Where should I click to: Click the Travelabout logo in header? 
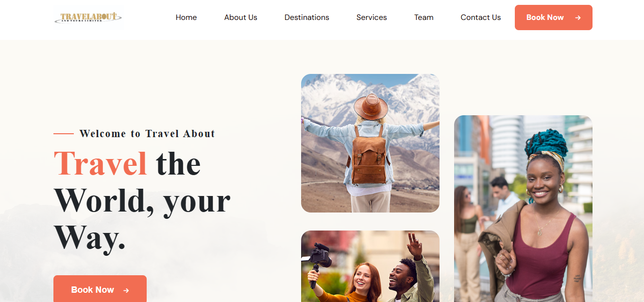click(x=88, y=18)
